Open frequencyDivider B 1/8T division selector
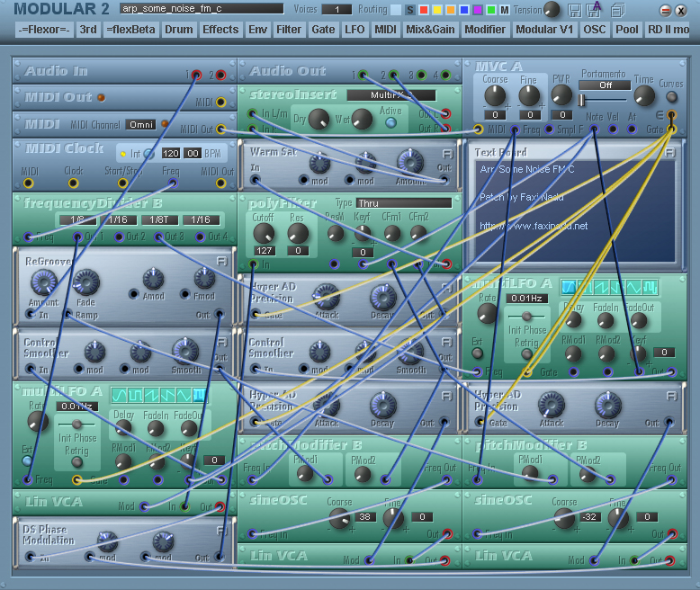The image size is (700, 590). click(159, 220)
